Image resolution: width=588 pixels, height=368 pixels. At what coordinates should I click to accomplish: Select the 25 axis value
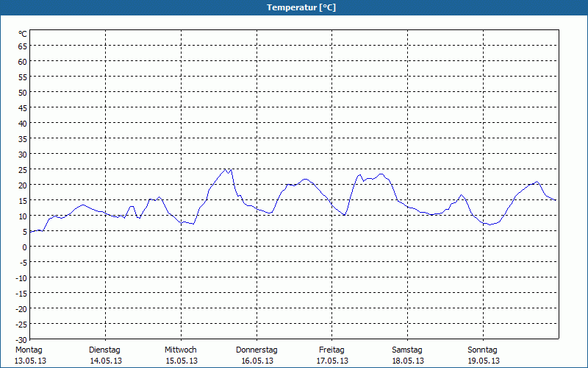(23, 170)
